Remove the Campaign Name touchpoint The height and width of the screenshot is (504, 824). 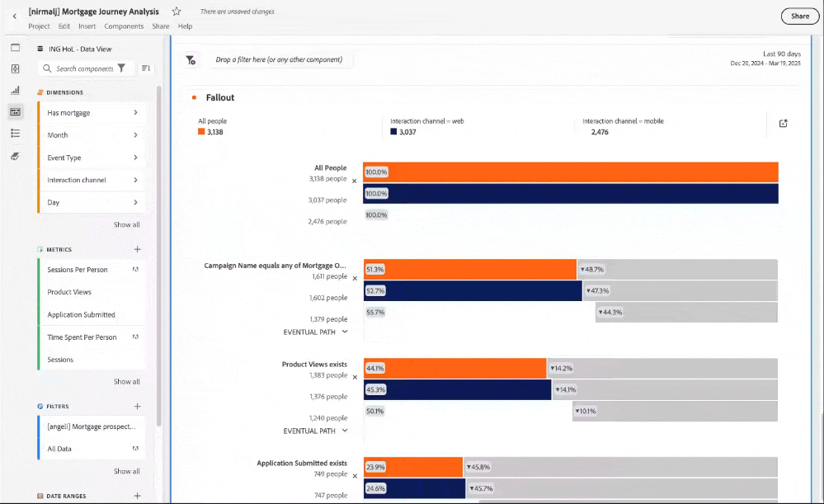click(355, 279)
